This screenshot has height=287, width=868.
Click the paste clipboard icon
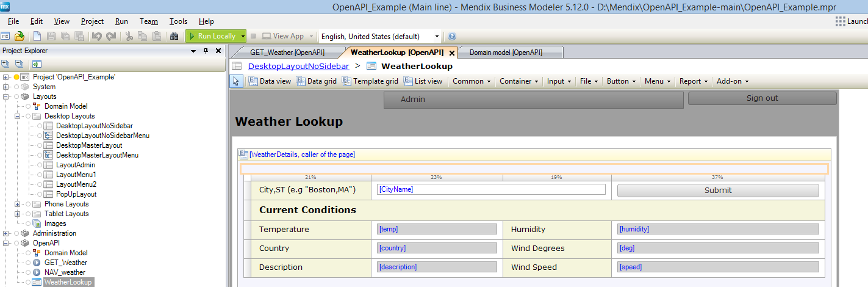[x=157, y=36]
